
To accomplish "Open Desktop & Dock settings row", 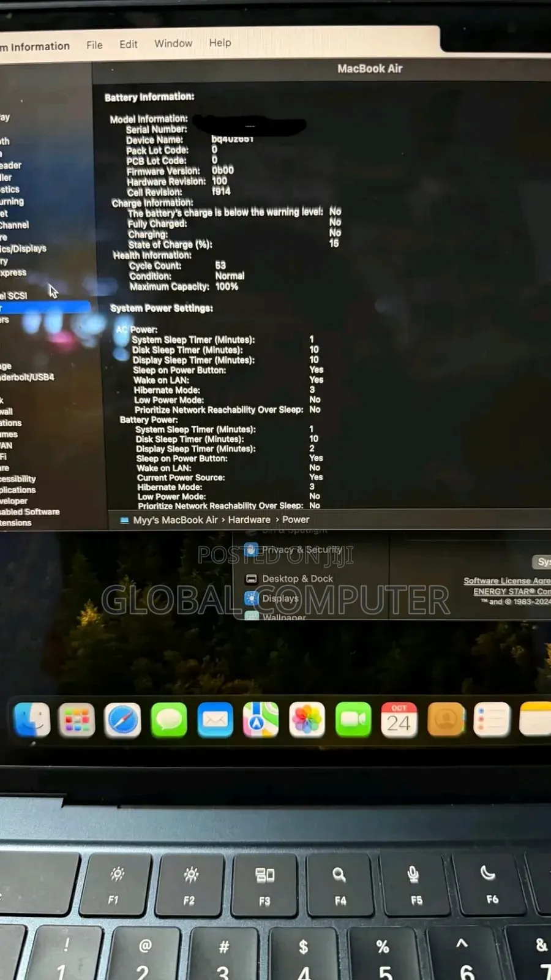I will click(x=298, y=579).
